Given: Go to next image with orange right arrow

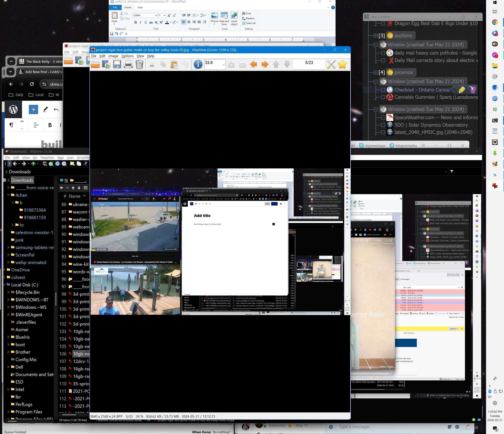Looking at the screenshot, I should click(x=265, y=64).
